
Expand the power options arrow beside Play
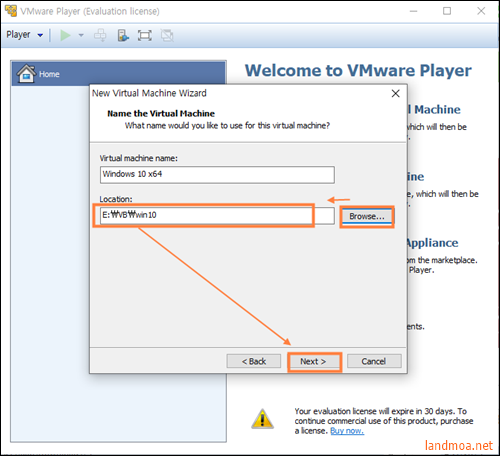coord(81,35)
